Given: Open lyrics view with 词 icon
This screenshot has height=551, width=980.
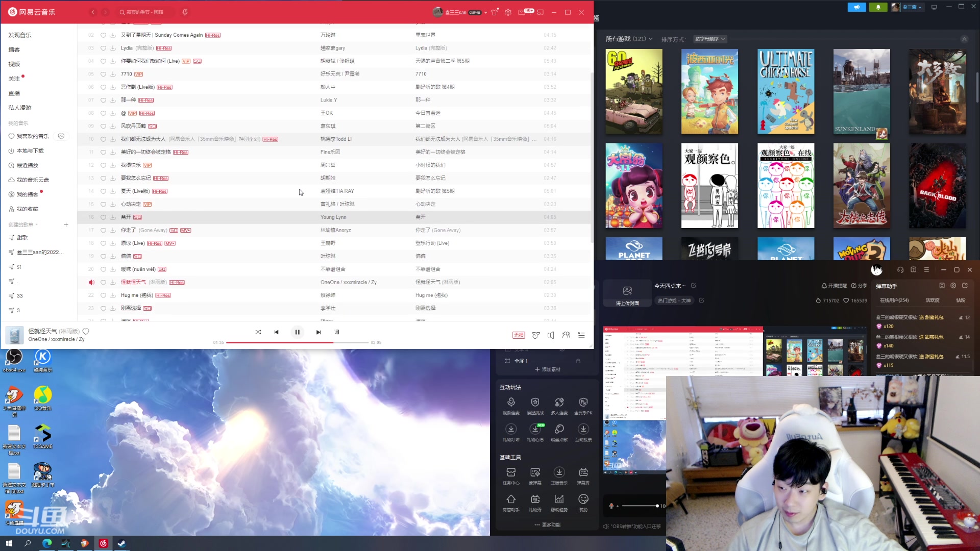Looking at the screenshot, I should click(337, 332).
